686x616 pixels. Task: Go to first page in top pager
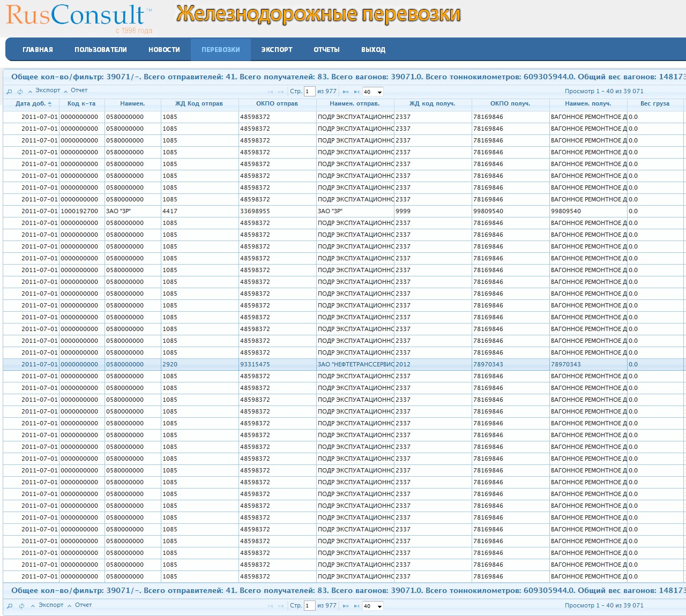[x=270, y=92]
